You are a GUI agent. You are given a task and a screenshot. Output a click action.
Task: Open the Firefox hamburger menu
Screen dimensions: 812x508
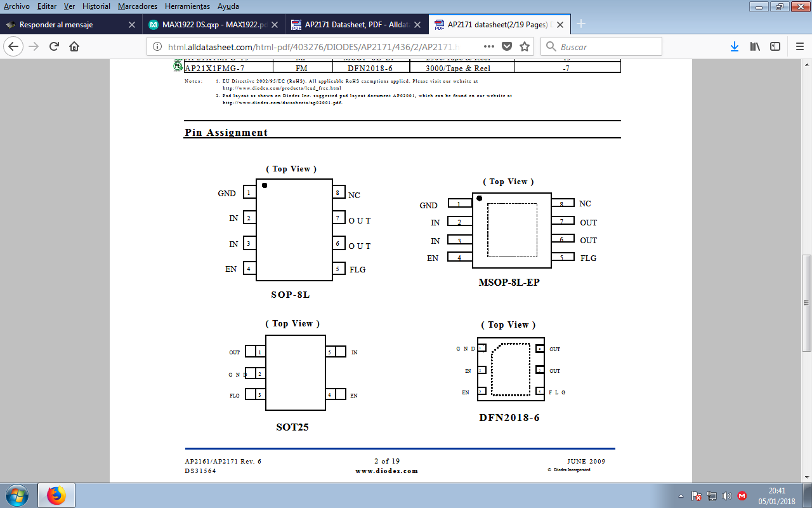(799, 46)
